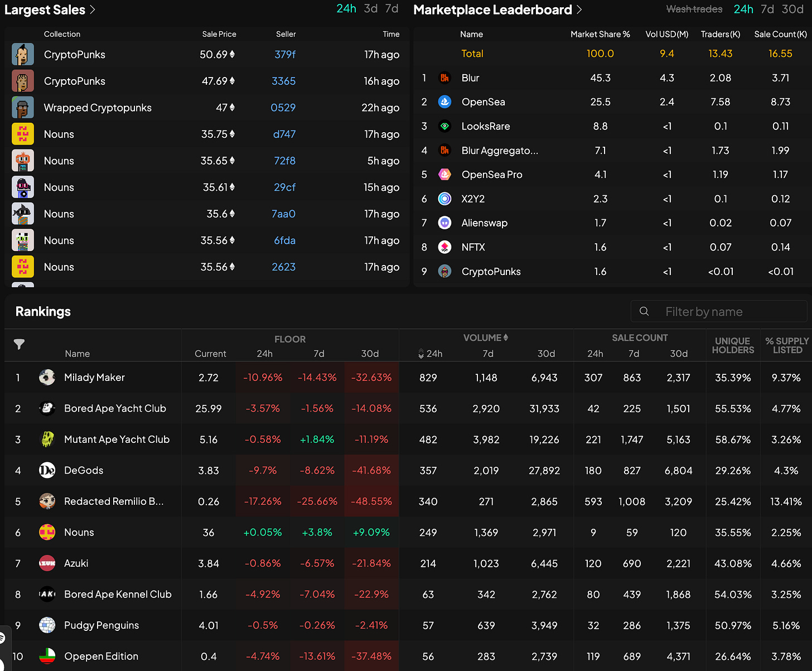Toggle the Wash trades filter
Image resolution: width=812 pixels, height=671 pixels.
694,9
